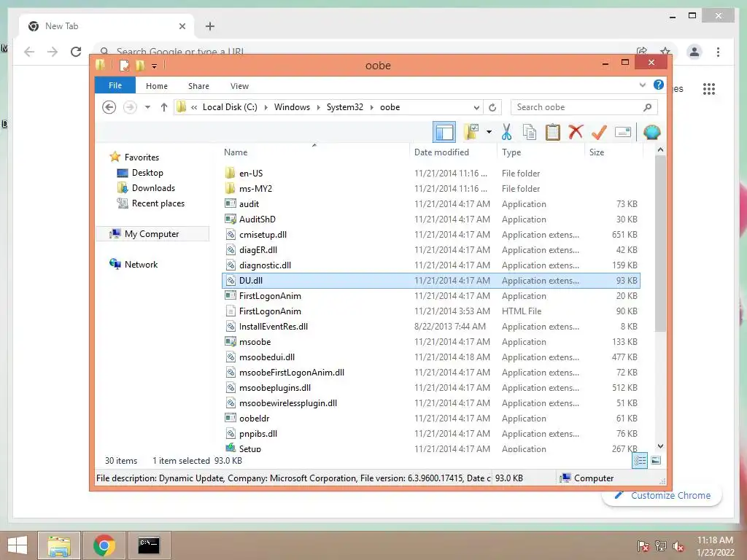Click the file list scroll up arrow
The image size is (747, 560).
pyautogui.click(x=660, y=150)
